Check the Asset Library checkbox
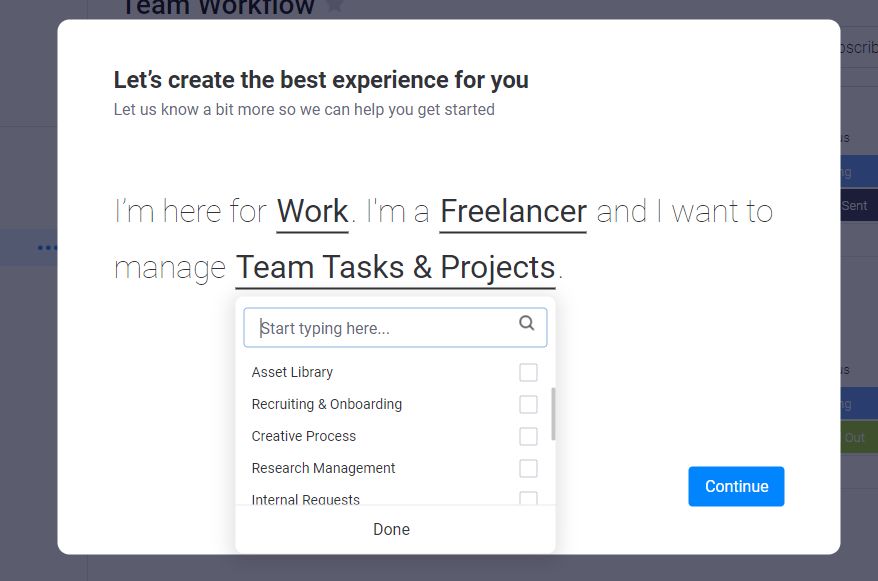 point(528,371)
